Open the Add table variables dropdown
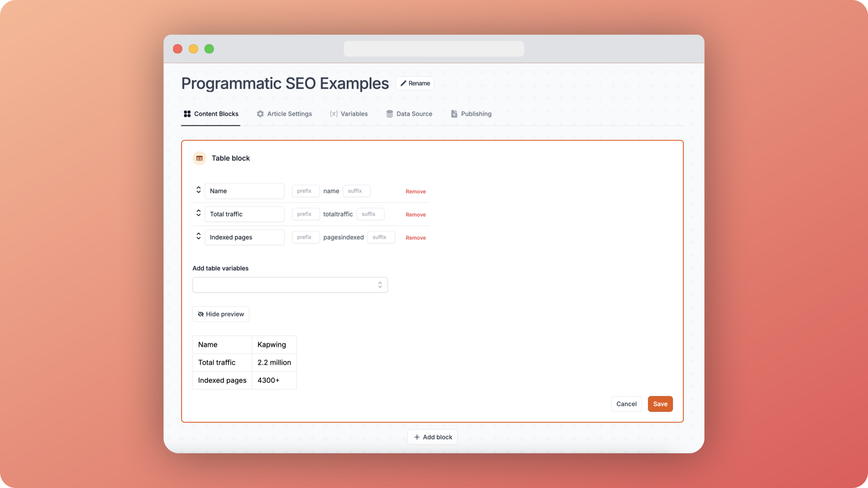The image size is (868, 488). [290, 285]
